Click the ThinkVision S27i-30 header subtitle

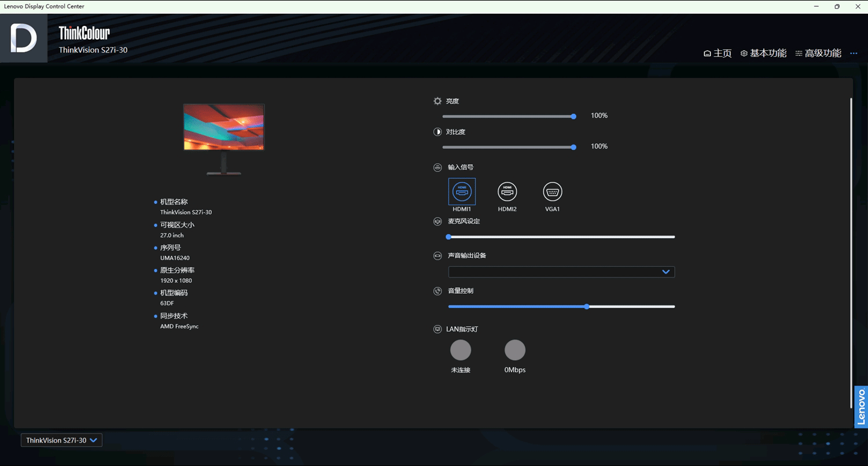click(93, 50)
